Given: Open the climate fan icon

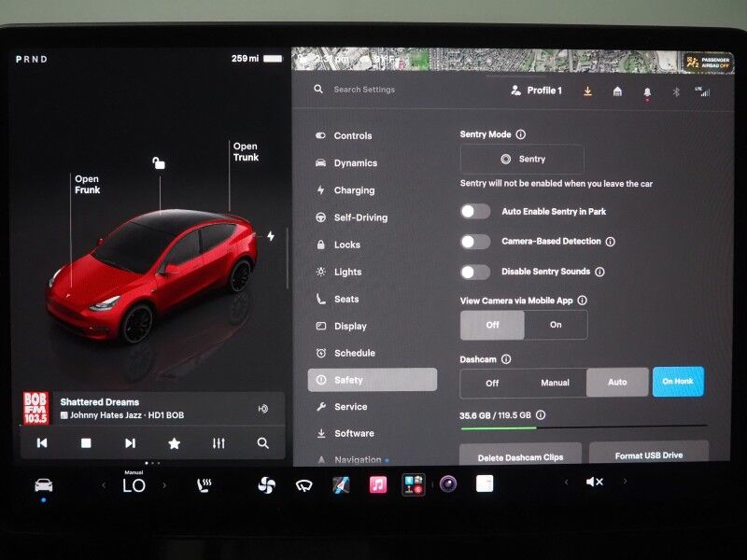Looking at the screenshot, I should 266,485.
